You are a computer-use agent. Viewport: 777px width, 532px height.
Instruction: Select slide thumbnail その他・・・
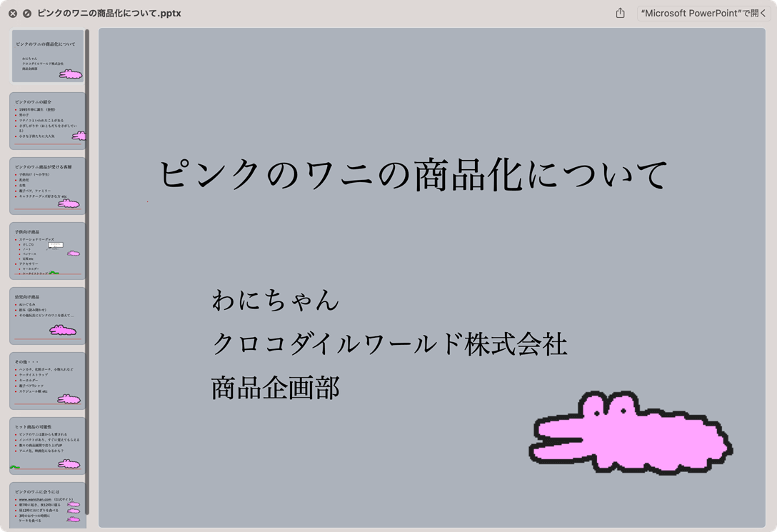point(48,381)
